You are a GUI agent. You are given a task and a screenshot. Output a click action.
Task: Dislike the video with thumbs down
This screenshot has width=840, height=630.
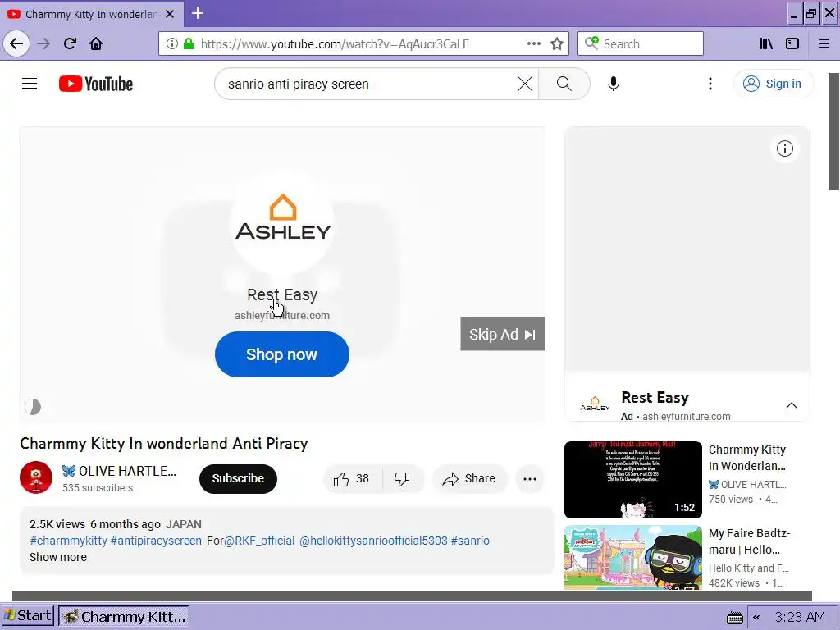[402, 479]
